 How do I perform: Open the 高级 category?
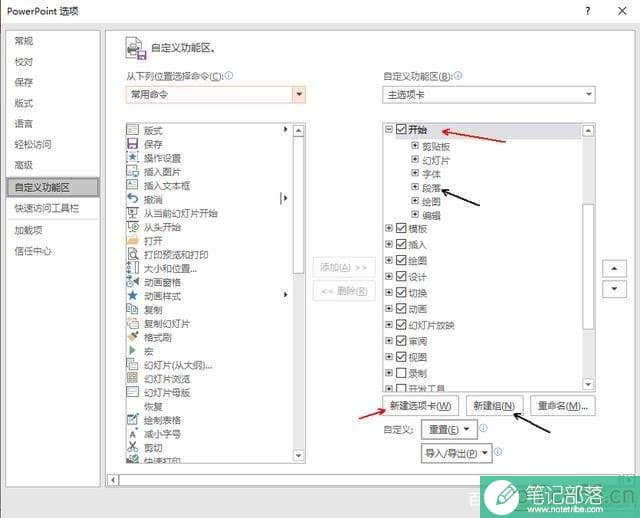(x=24, y=165)
